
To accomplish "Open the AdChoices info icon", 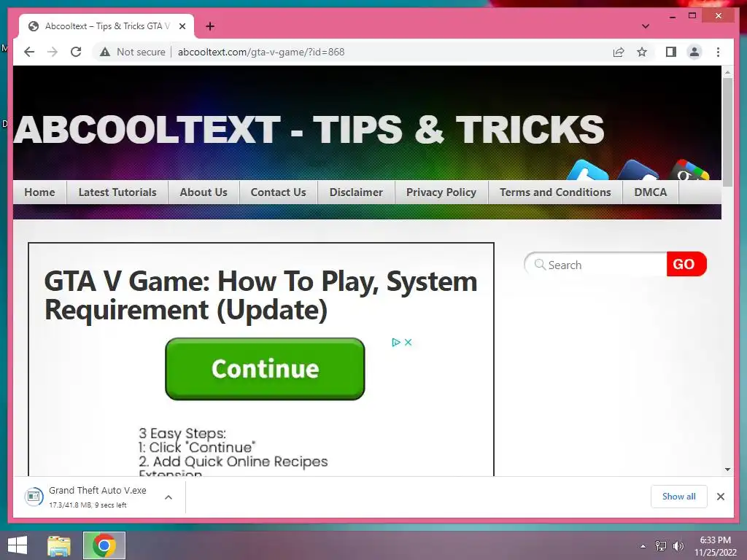I will pyautogui.click(x=395, y=343).
